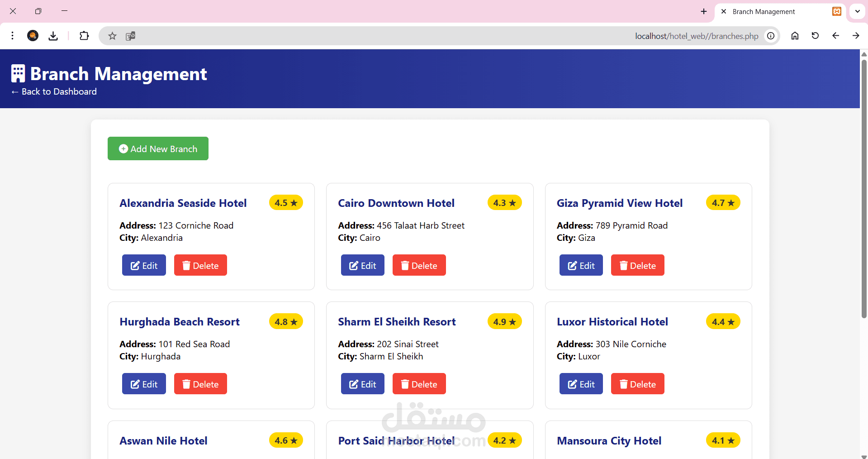Click the 4.5 star rating badge
This screenshot has width=868, height=459.
286,203
